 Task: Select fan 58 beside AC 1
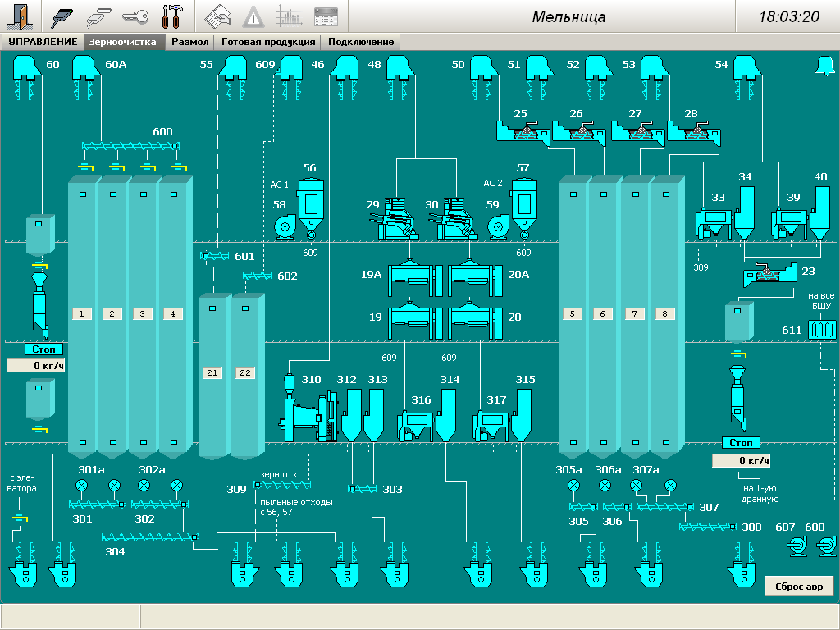(x=284, y=226)
